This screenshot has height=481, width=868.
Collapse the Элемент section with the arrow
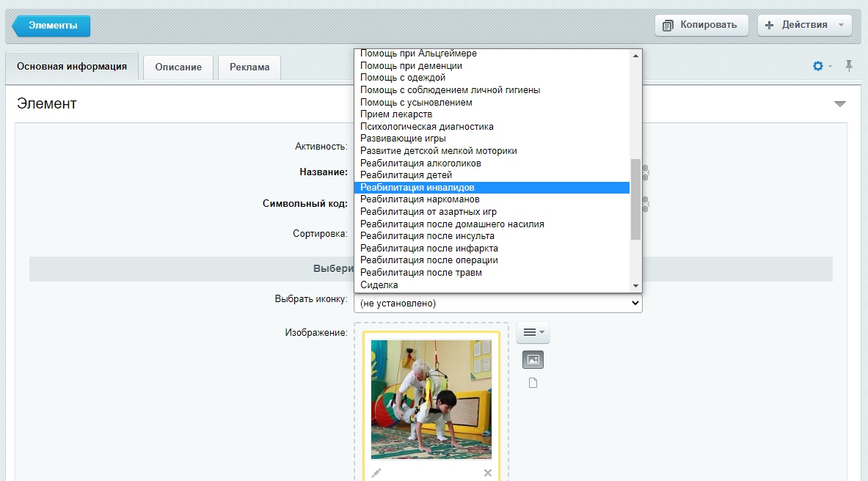click(x=840, y=103)
